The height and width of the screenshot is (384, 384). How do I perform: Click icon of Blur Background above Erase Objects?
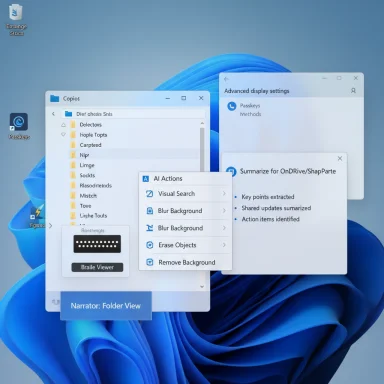coord(150,228)
